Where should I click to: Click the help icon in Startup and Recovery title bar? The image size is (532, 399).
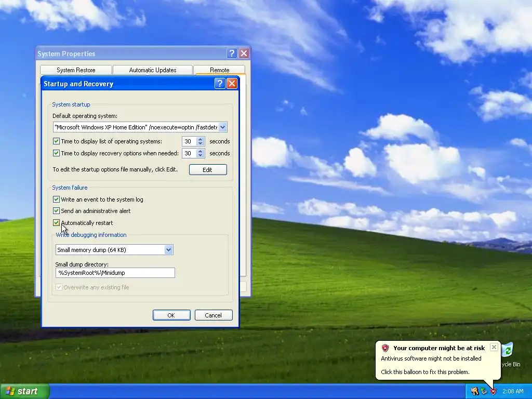220,84
